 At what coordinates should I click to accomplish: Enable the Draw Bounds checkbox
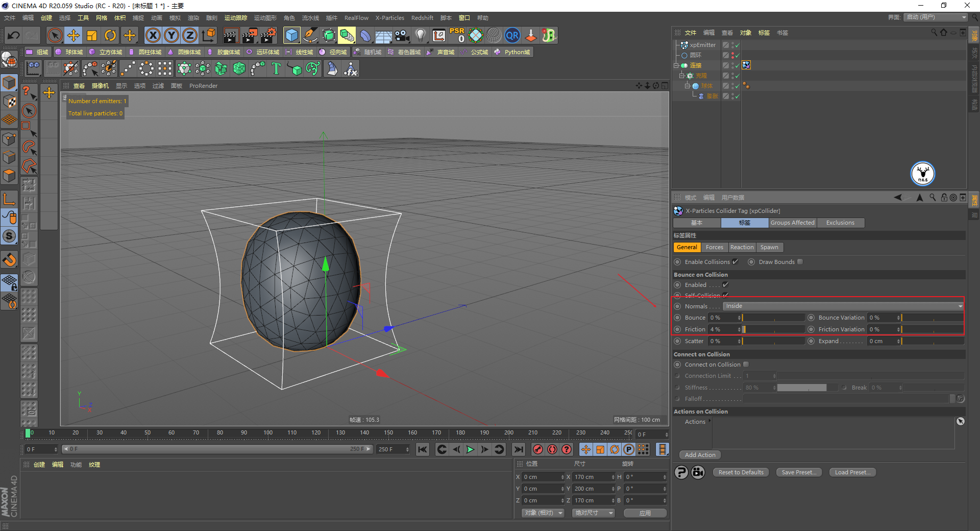[x=800, y=262]
